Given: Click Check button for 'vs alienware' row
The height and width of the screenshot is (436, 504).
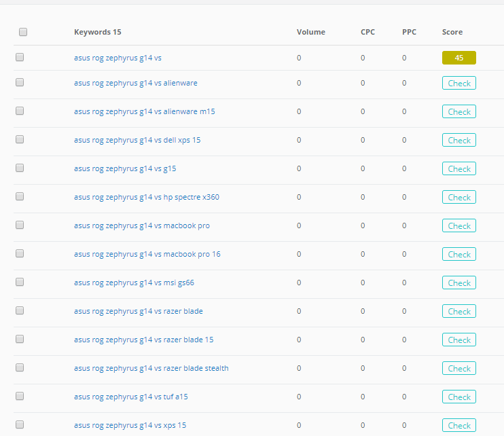Looking at the screenshot, I should coord(459,83).
